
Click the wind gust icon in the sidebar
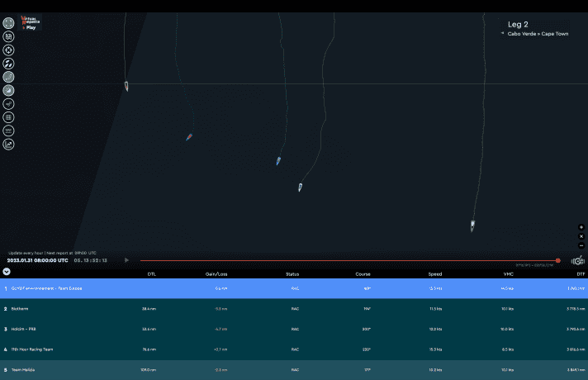pos(8,104)
